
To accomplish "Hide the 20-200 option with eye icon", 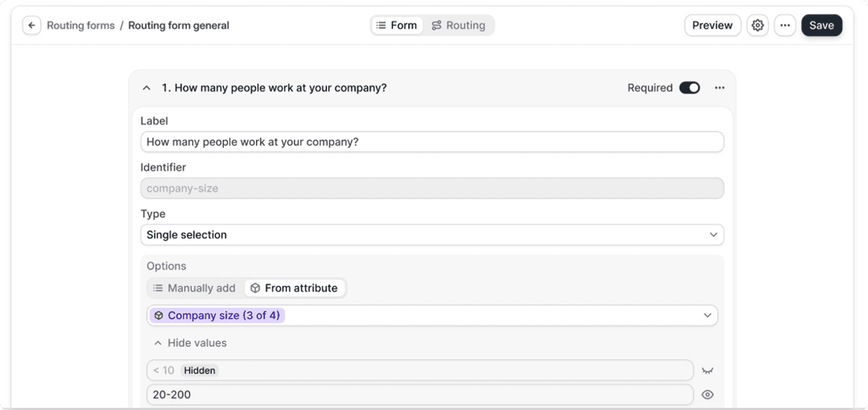I will pos(707,395).
